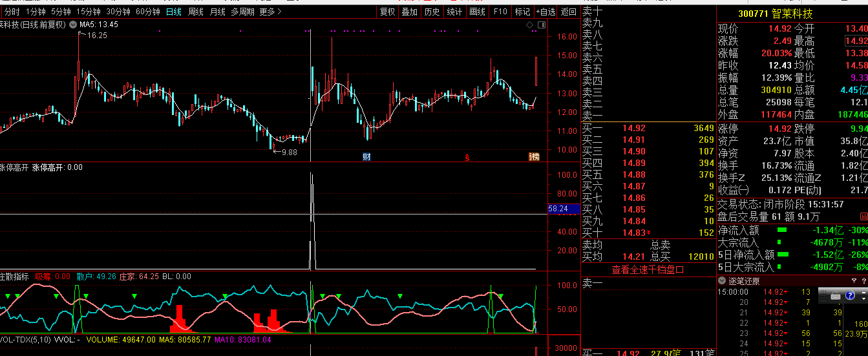Viewport: 868px width, 356px height.
Task: Add stock with +自选 button
Action: [545, 12]
